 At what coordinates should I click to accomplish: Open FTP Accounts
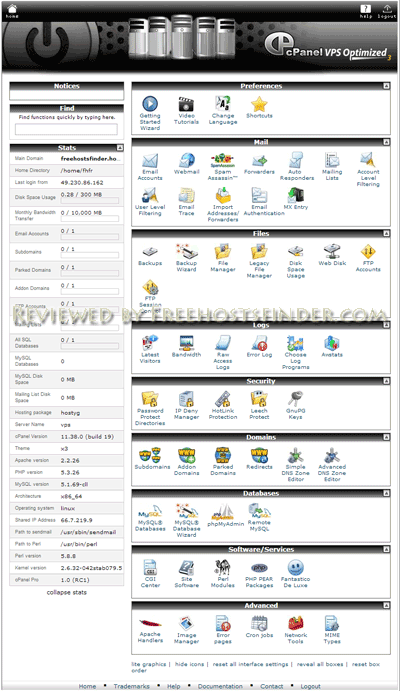click(368, 258)
